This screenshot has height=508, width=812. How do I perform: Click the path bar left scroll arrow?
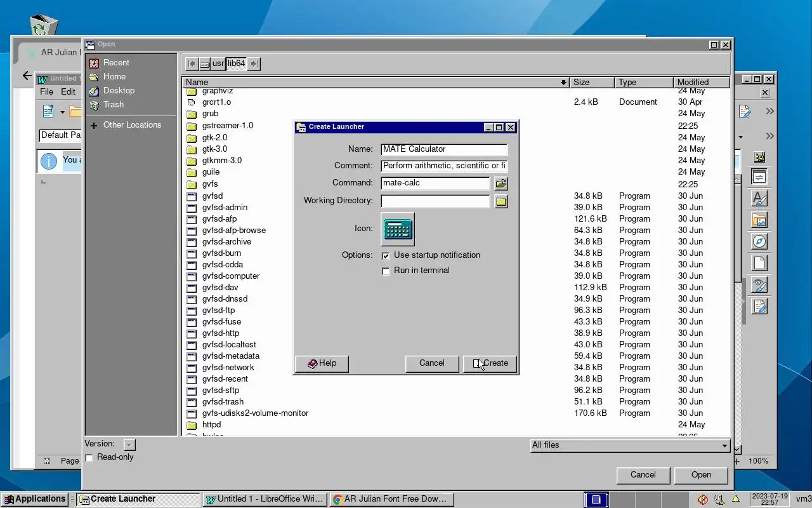pyautogui.click(x=192, y=63)
